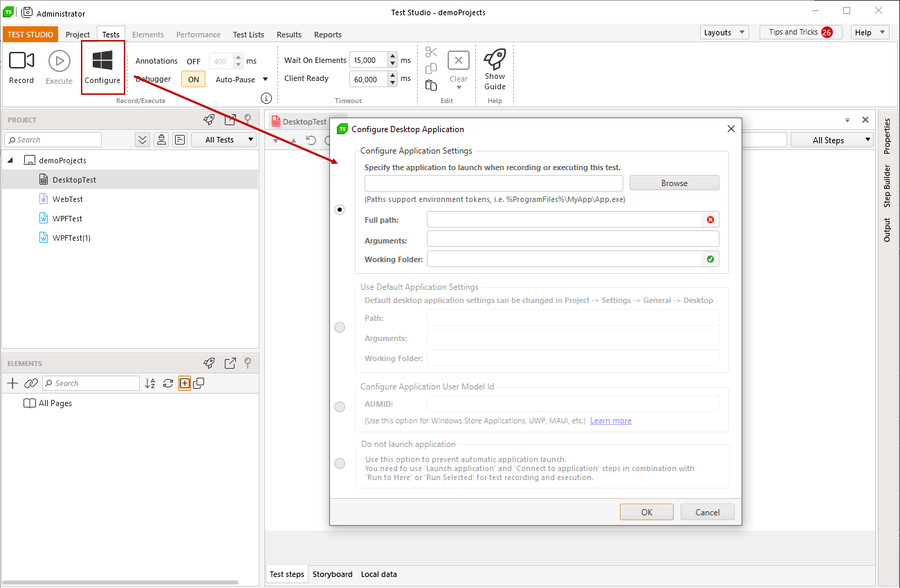Select Do not launch application radio button
The image size is (900, 588).
coord(340,463)
